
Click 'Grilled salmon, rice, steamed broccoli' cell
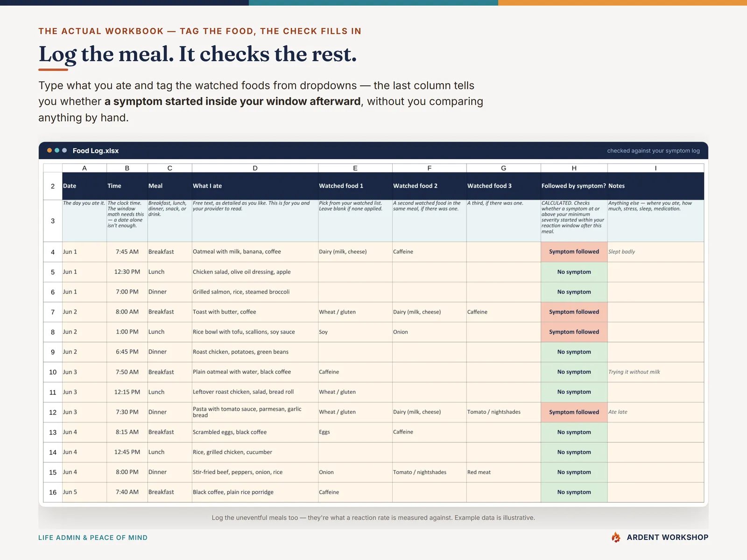255,292
